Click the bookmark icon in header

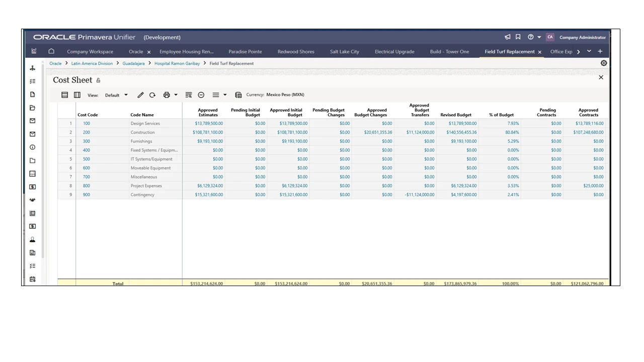(518, 37)
